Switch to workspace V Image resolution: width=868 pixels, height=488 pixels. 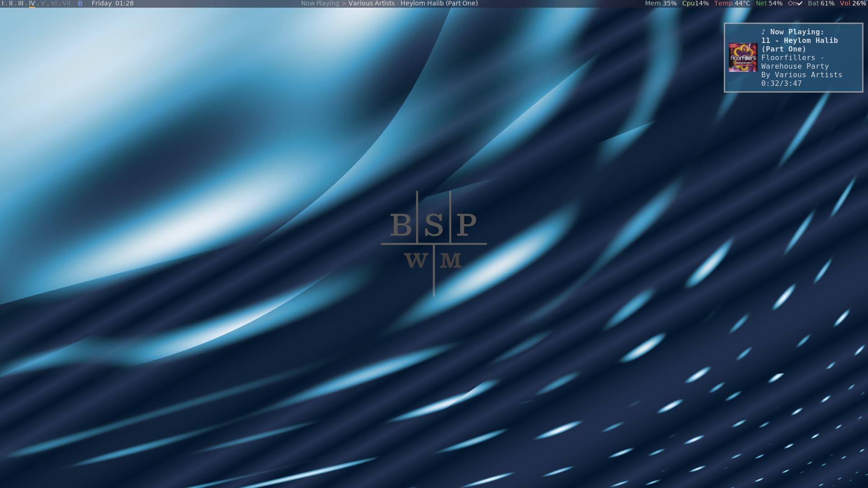[x=43, y=4]
